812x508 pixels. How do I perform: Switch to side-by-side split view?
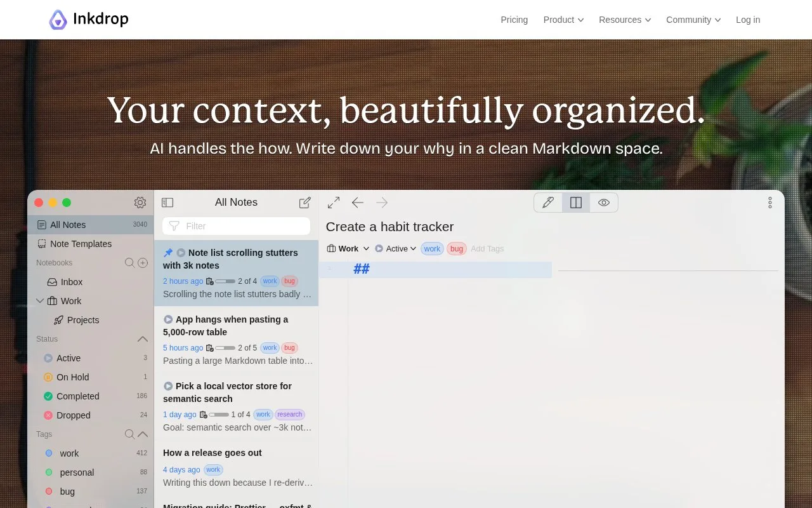tap(576, 203)
